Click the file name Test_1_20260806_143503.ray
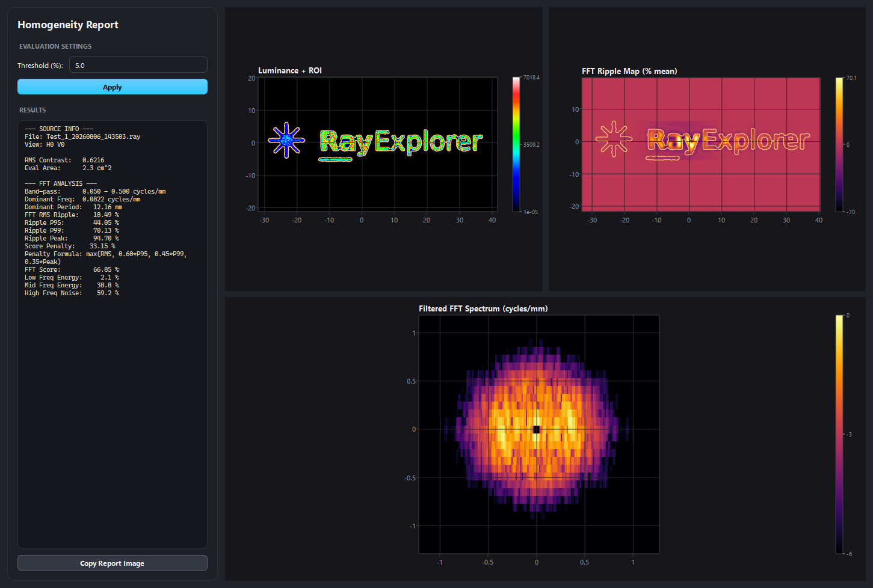873x588 pixels. (93, 136)
